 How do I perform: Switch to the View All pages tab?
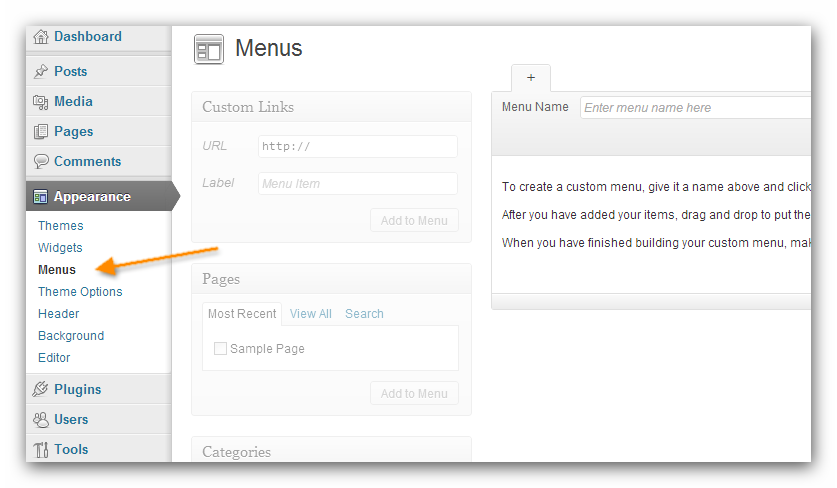point(311,314)
